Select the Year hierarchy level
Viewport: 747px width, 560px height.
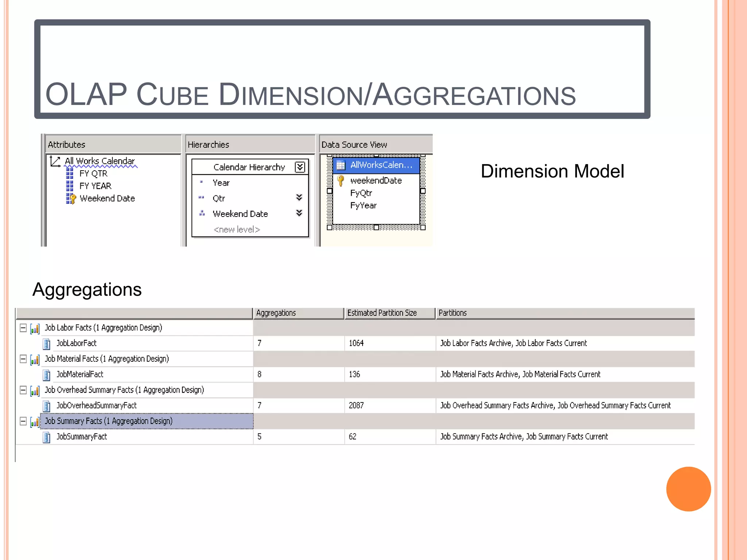221,183
